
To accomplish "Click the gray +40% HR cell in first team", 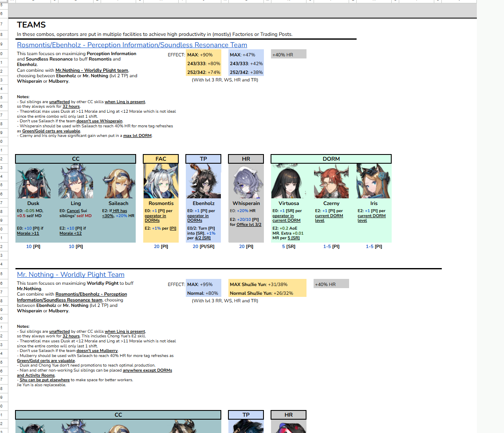I will tap(289, 55).
